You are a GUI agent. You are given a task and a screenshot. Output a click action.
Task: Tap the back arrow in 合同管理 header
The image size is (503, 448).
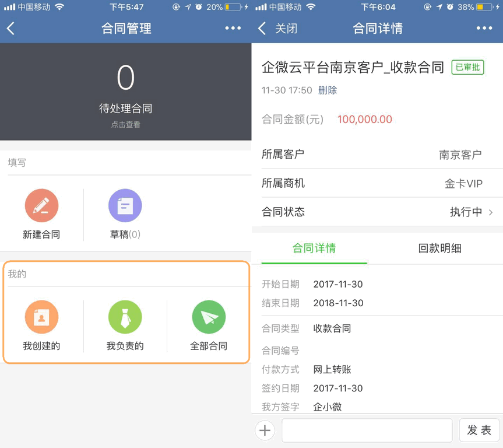pos(11,29)
